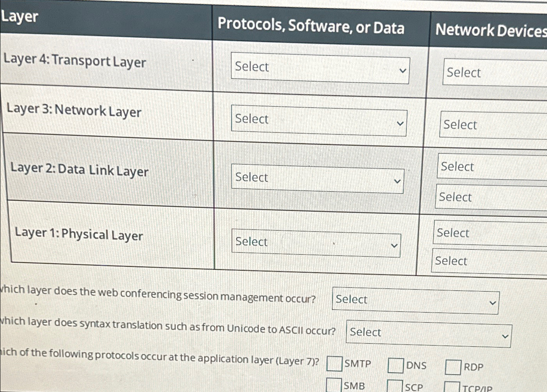
Task: Check the DNS checkbox
Action: click(395, 366)
